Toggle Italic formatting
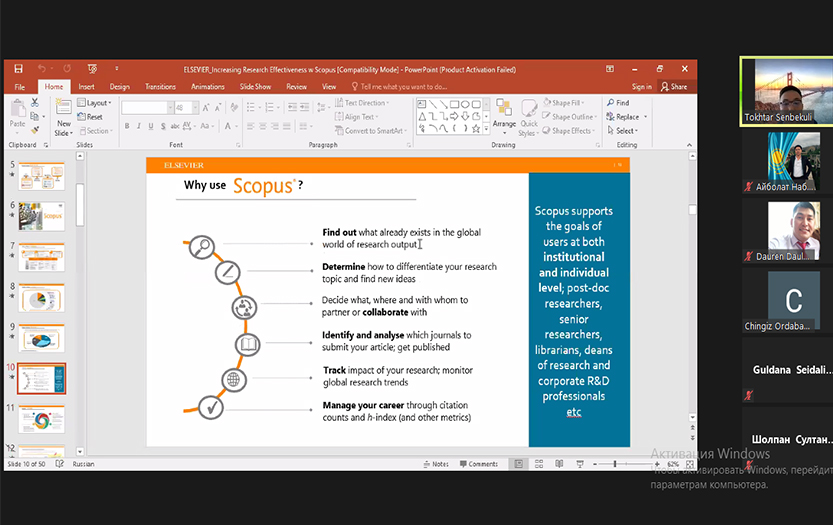Viewport: 833px width, 525px height. pos(139,126)
